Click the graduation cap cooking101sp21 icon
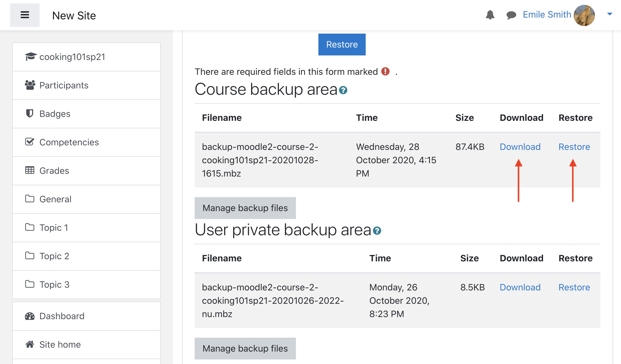Screen dimensions: 621x364 click(30, 57)
